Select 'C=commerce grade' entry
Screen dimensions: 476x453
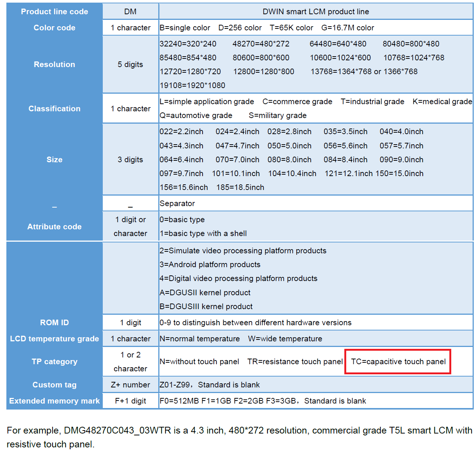click(297, 102)
